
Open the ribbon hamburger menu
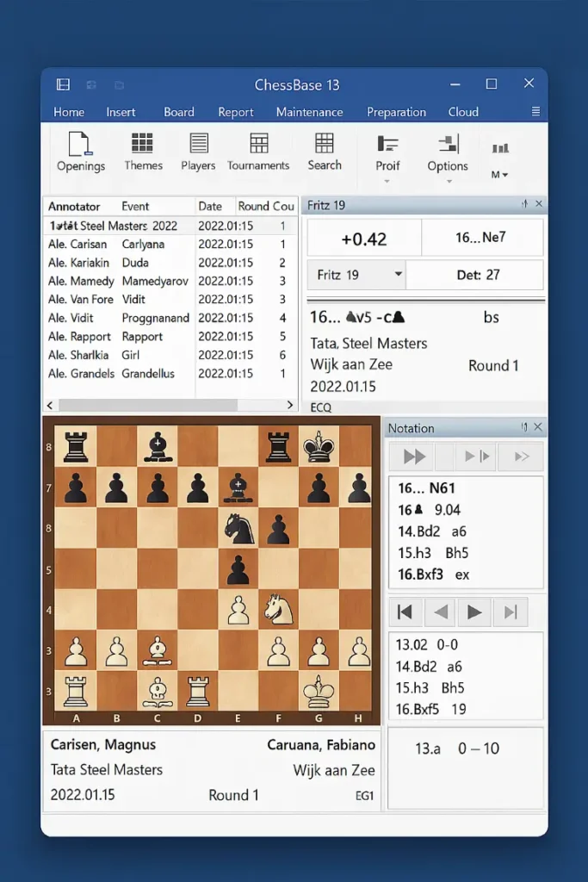coord(535,111)
